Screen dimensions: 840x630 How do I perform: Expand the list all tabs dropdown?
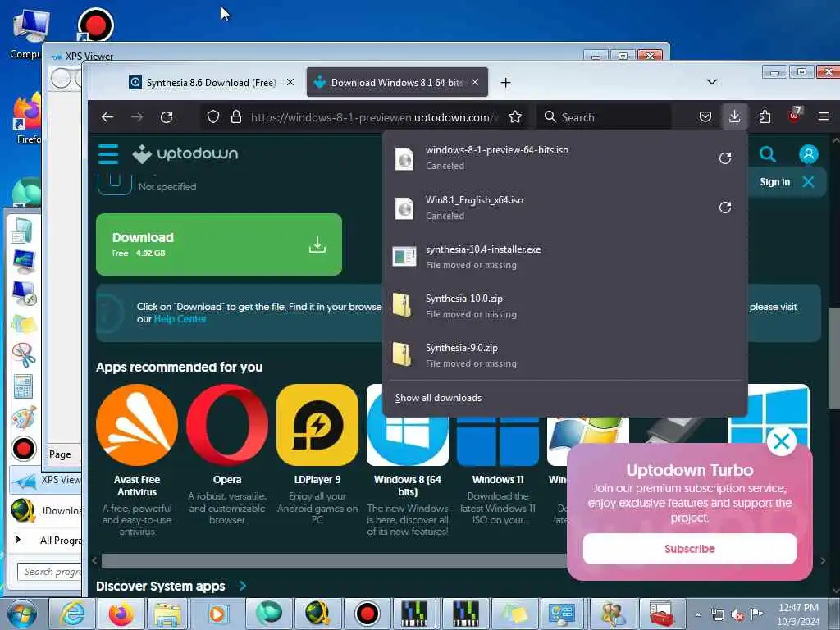pyautogui.click(x=711, y=82)
